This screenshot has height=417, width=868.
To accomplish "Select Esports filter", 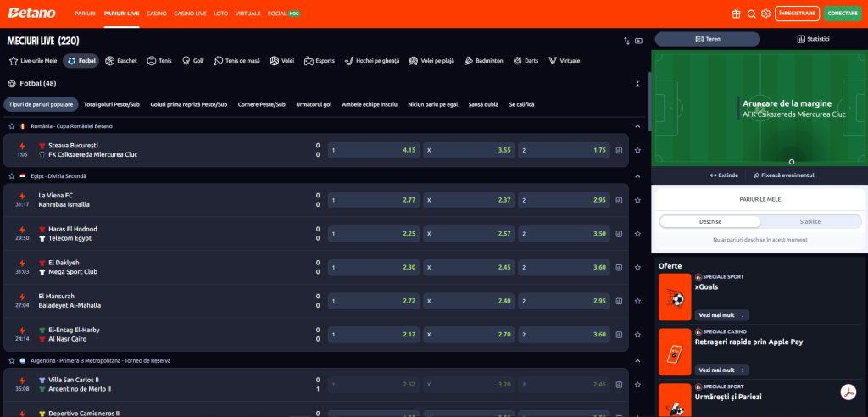I will [x=320, y=61].
